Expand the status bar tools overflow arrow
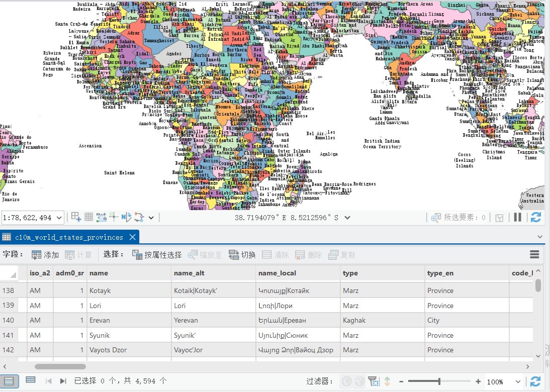Image resolution: width=550 pixels, height=392 pixels. (x=151, y=218)
